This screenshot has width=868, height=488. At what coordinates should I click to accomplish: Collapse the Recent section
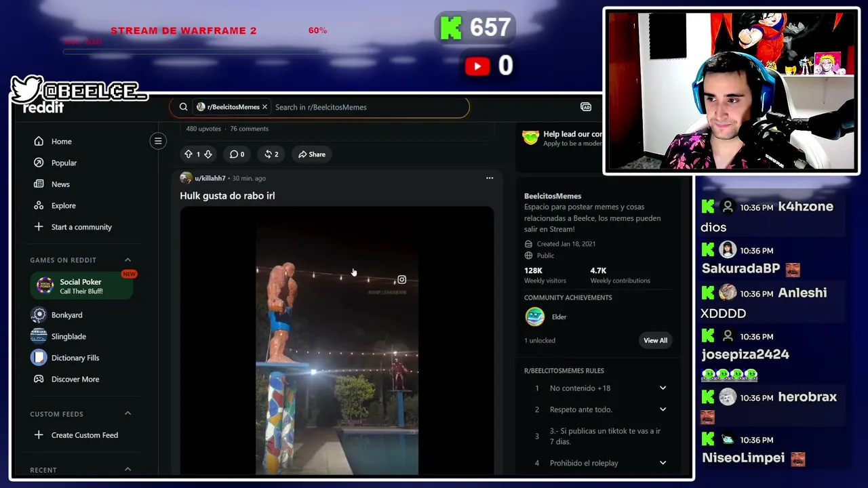[x=127, y=469]
